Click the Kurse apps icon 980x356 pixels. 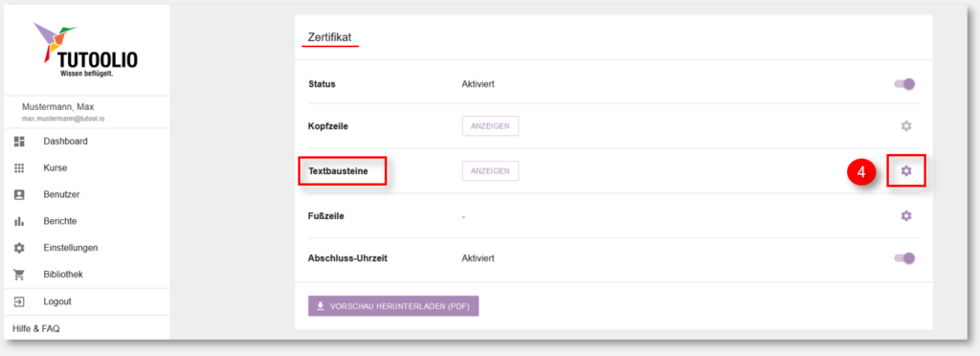(19, 168)
